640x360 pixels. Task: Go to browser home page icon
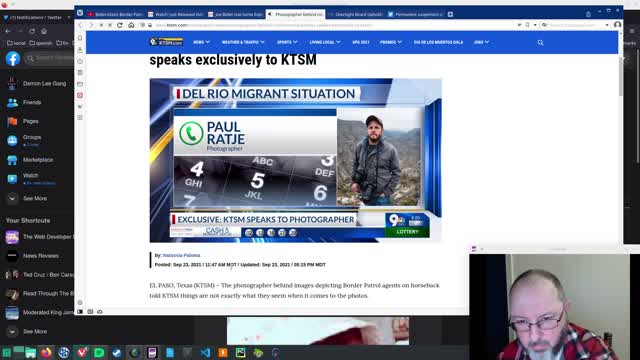pos(131,25)
